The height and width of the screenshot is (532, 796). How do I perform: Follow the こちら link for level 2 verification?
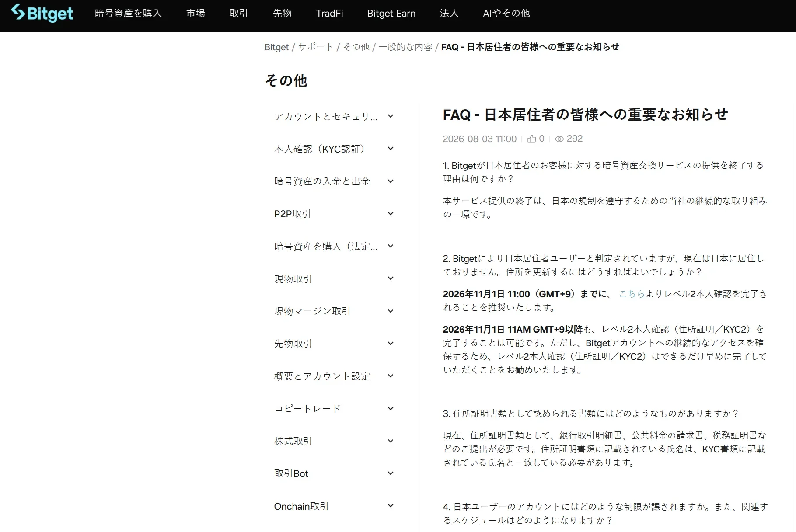pos(632,294)
